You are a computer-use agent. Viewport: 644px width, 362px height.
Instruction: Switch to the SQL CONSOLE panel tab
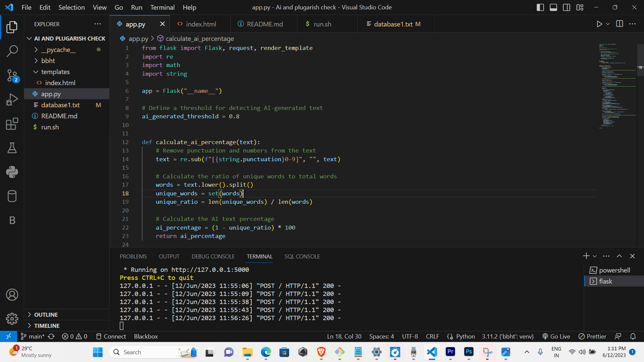click(x=302, y=257)
